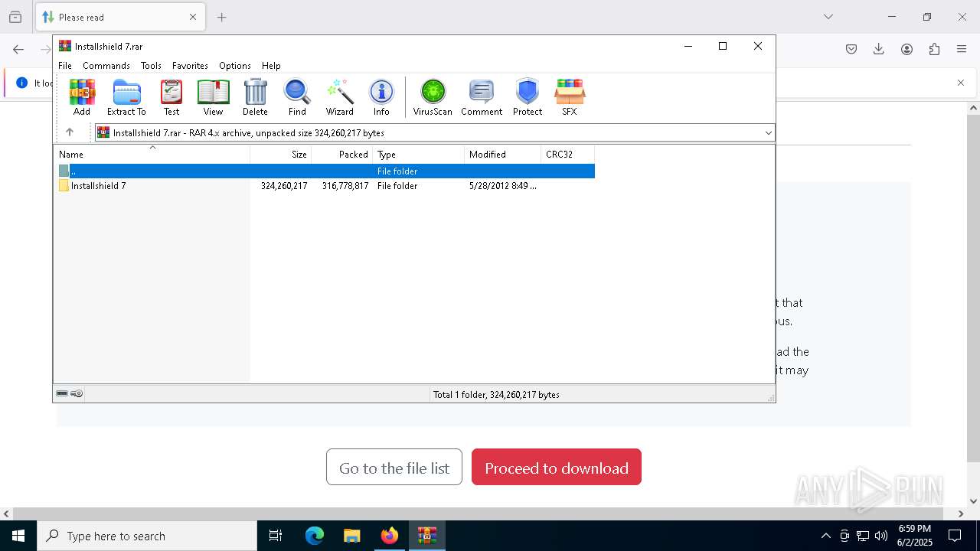Click the Protect shield icon
Image resolution: width=980 pixels, height=551 pixels.
click(528, 97)
